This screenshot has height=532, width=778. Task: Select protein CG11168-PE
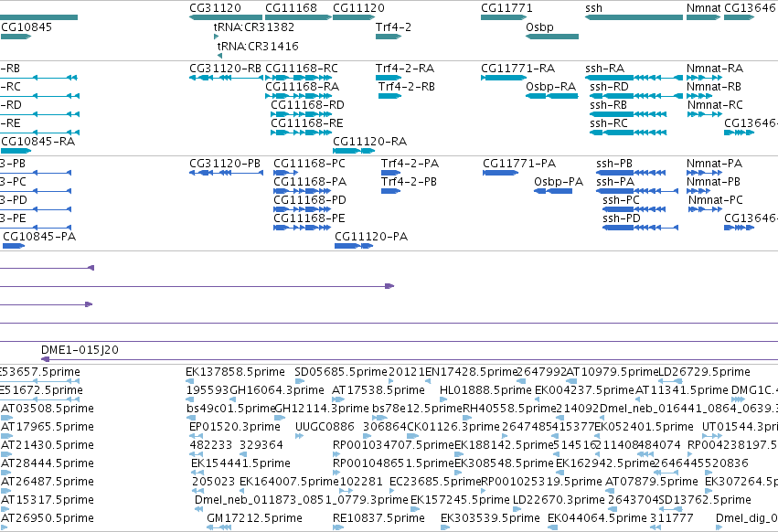tap(309, 218)
